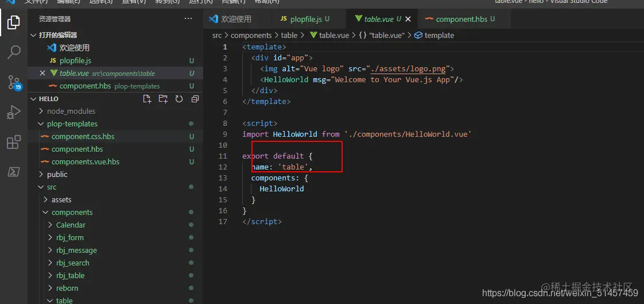This screenshot has width=644, height=304.
Task: Collapse the 打开的编辑器 section
Action: point(34,35)
